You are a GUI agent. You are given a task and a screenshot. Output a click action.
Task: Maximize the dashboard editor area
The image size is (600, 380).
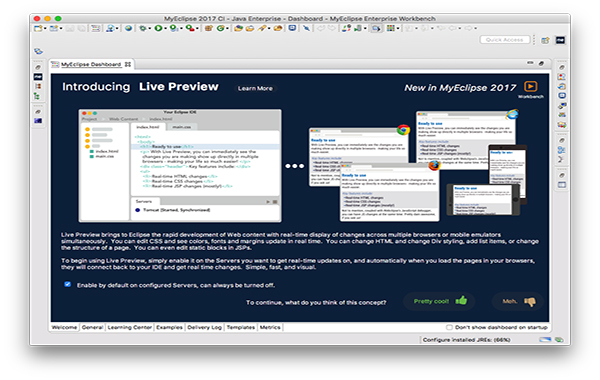click(x=541, y=63)
